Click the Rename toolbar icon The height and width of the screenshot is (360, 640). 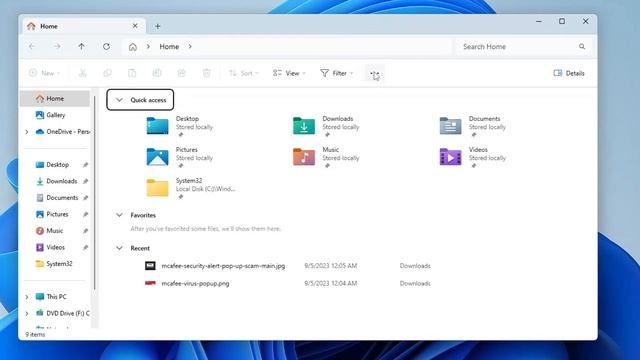tap(157, 73)
